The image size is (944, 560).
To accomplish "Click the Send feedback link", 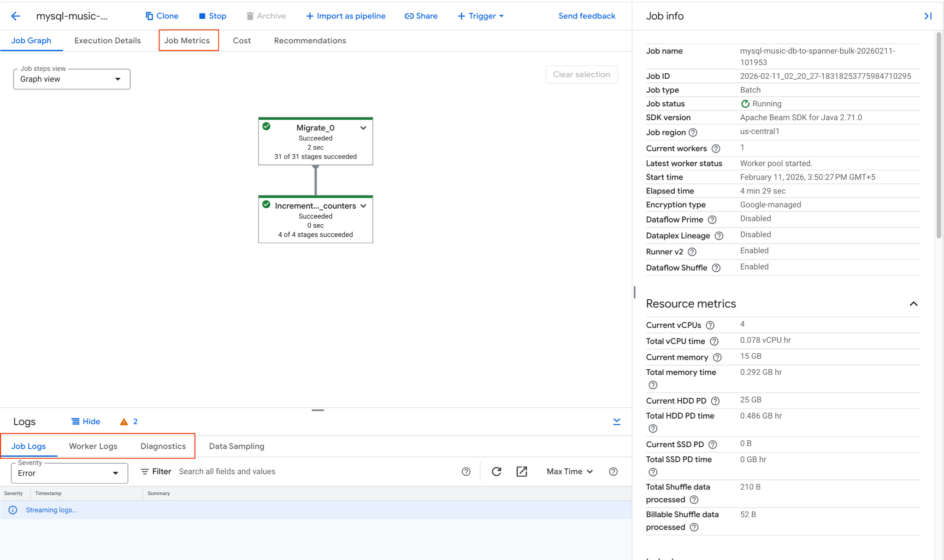I will pos(587,16).
